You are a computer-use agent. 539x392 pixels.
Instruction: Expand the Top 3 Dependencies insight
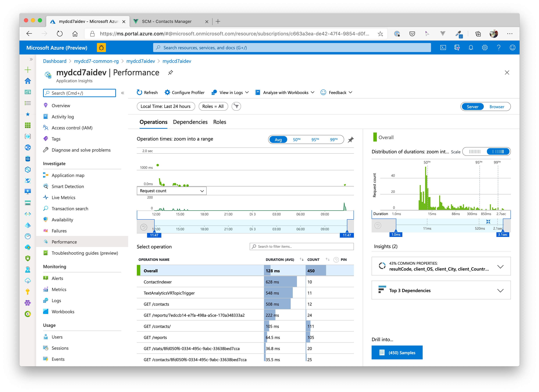coord(500,291)
